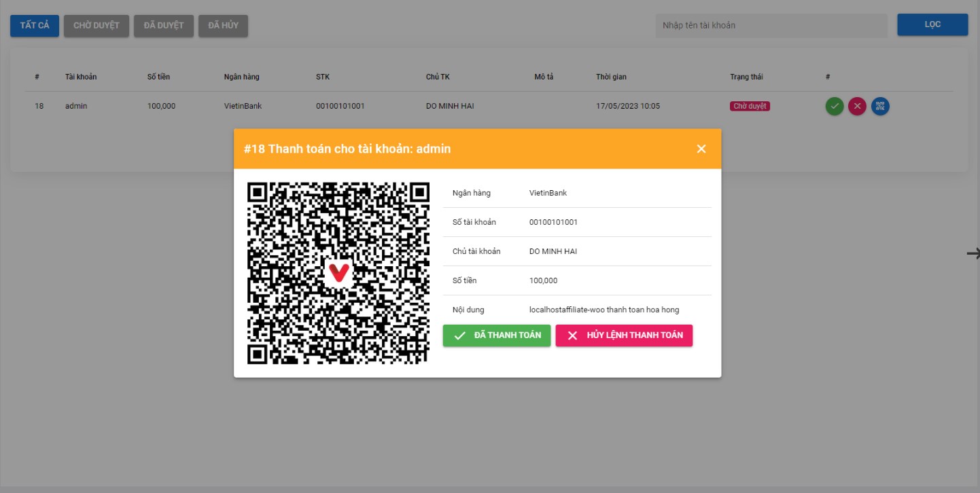
Task: Click account number 00100101001 in table
Action: pos(340,106)
